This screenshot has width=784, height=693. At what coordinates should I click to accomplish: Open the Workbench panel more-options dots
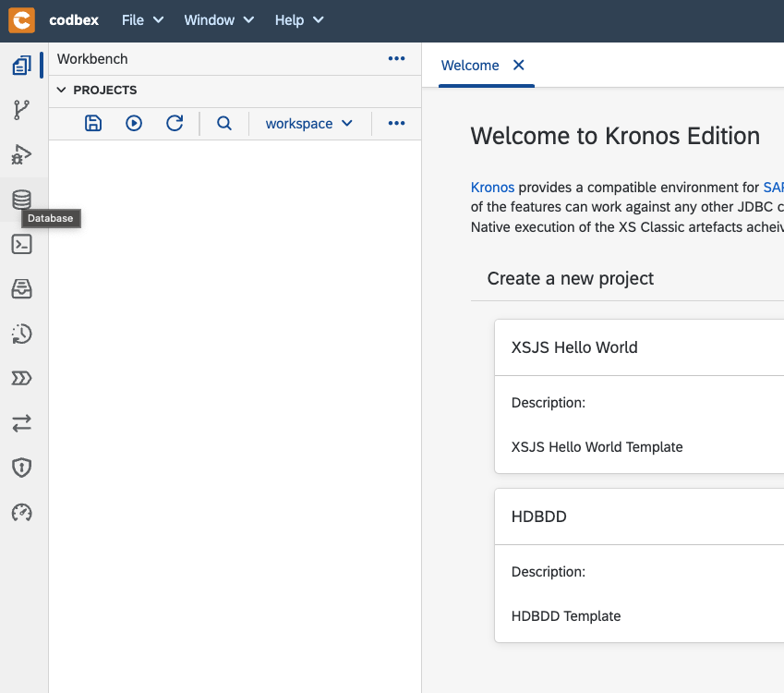(396, 58)
